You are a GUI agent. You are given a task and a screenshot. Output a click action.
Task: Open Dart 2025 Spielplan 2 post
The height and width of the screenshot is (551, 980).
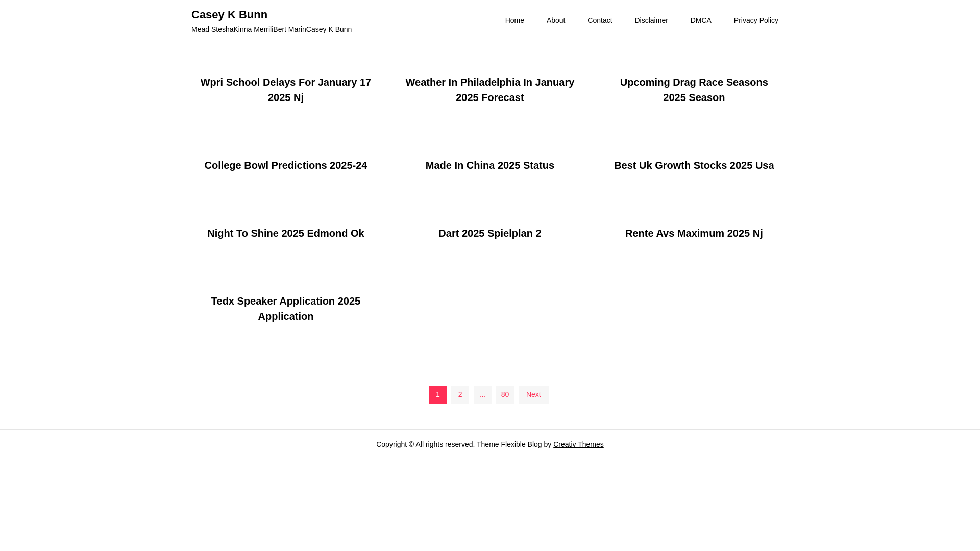490,233
